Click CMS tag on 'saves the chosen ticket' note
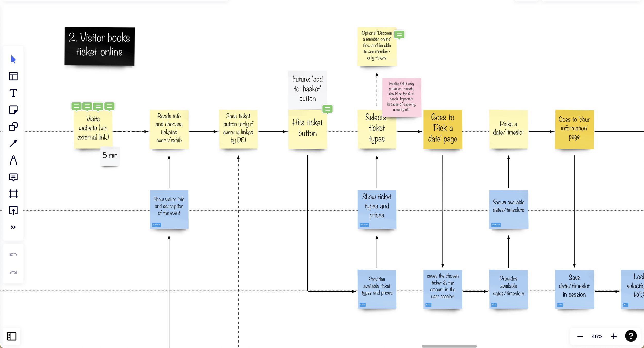The height and width of the screenshot is (348, 644). pos(428,304)
